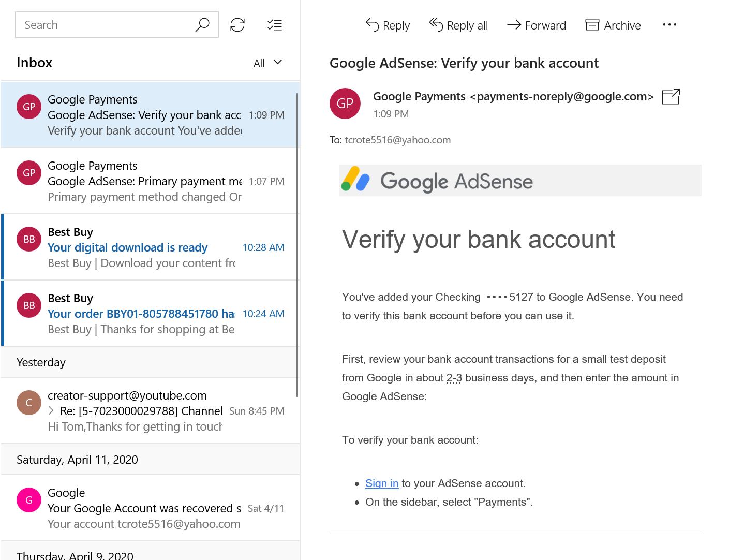Click the Reply all double-arrow icon

436,24
